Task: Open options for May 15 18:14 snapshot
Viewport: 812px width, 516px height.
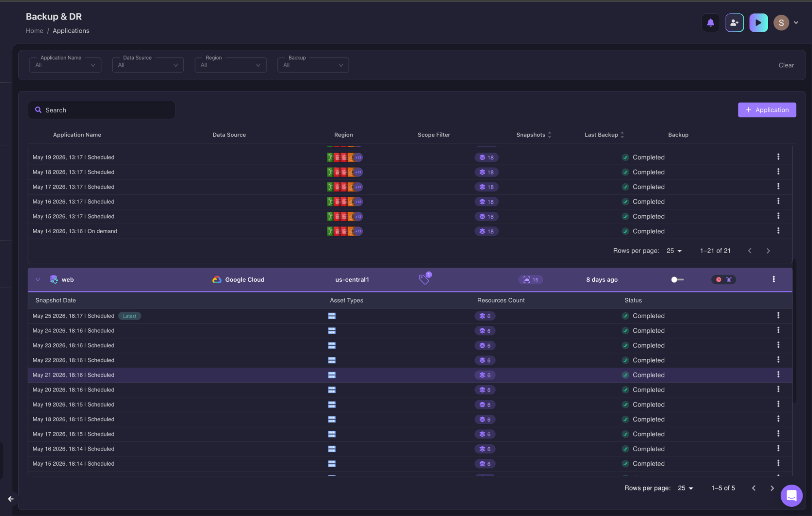Action: 778,463
